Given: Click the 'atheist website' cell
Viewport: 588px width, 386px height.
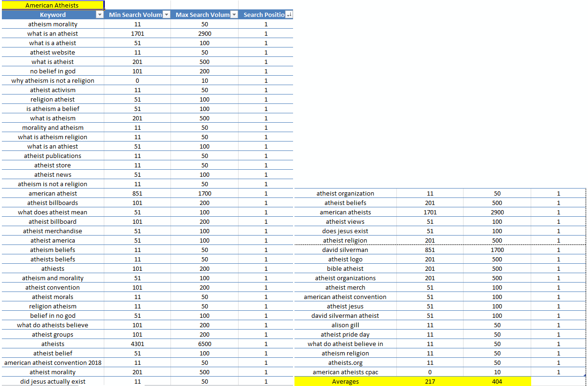Looking at the screenshot, I should click(53, 52).
